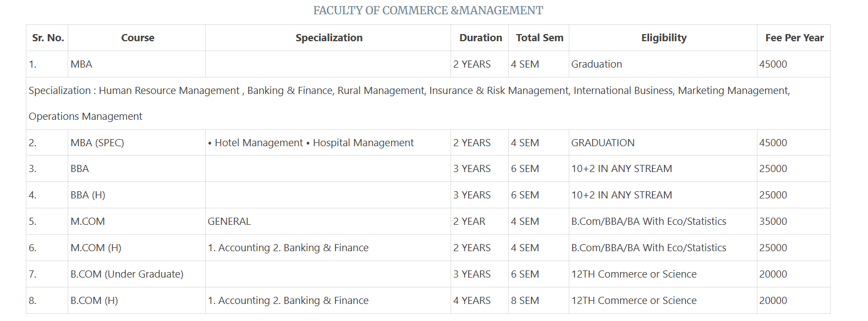This screenshot has height=321, width=868.
Task: Click the 10+2 IN ANY STREAM eligibility for BBA
Action: pos(622,169)
